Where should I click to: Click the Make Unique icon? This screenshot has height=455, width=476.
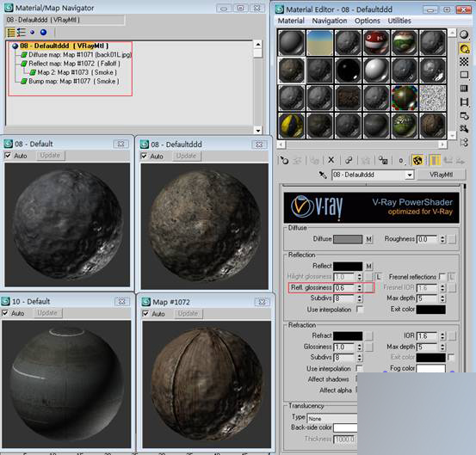coord(366,160)
